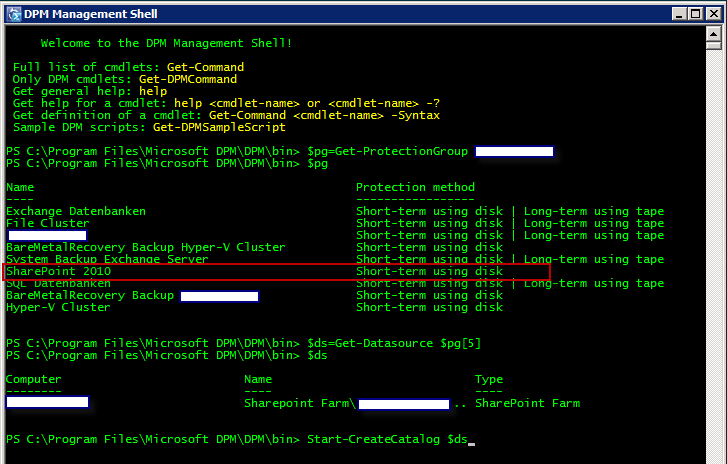Click the 'Name' header of protection group table
This screenshot has width=727, height=464.
point(20,187)
